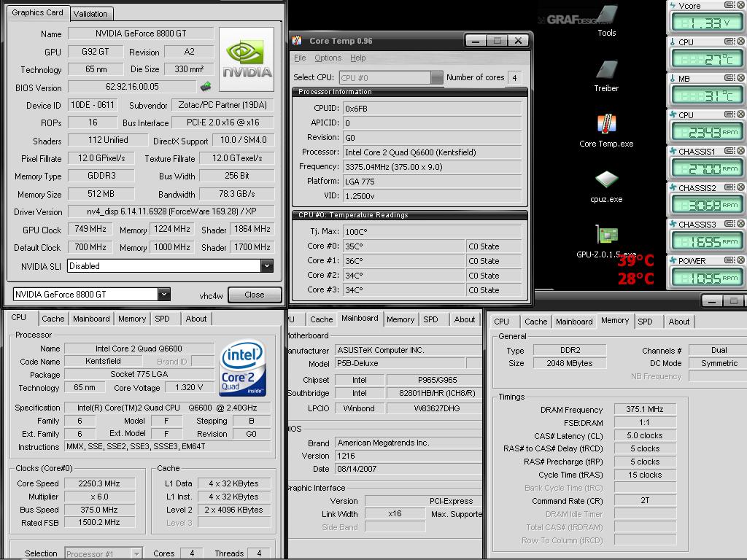The width and height of the screenshot is (747, 560).
Task: Expand the NVIDIA SLI dropdown in GPU-Z
Action: (x=267, y=265)
